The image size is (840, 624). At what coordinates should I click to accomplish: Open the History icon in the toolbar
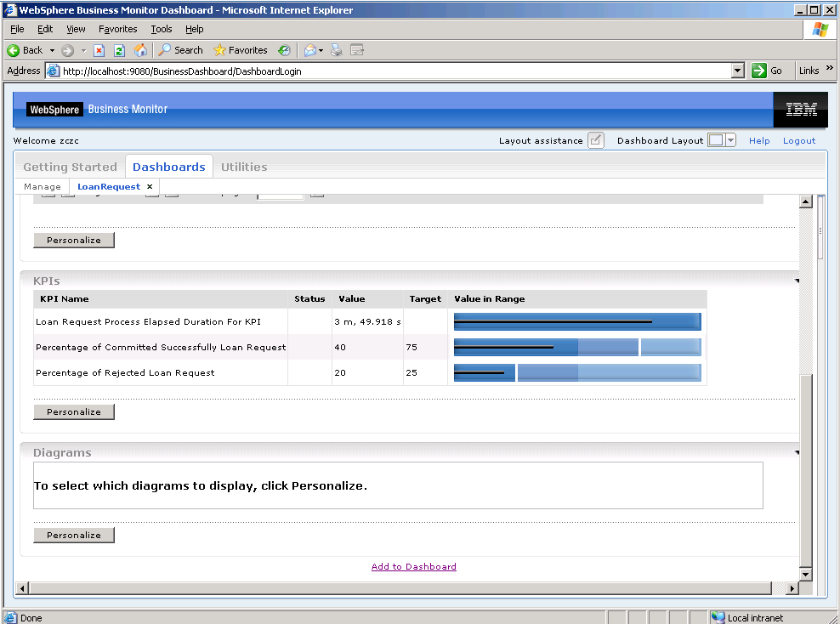284,50
